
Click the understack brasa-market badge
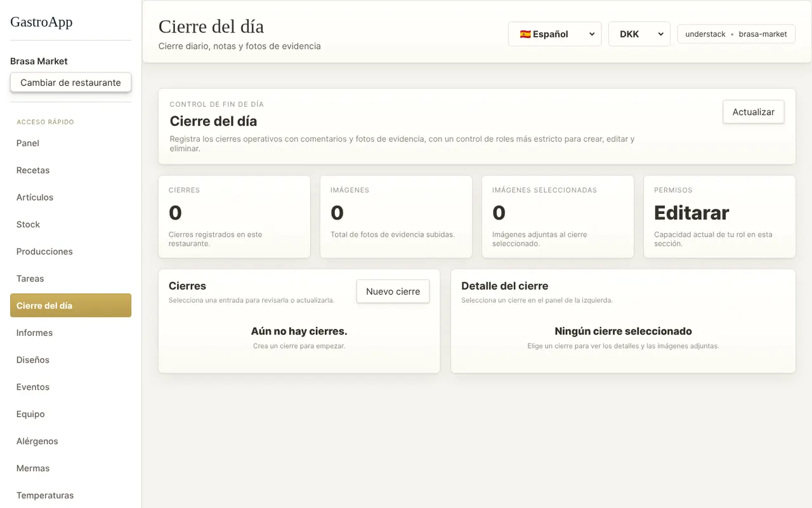click(736, 34)
